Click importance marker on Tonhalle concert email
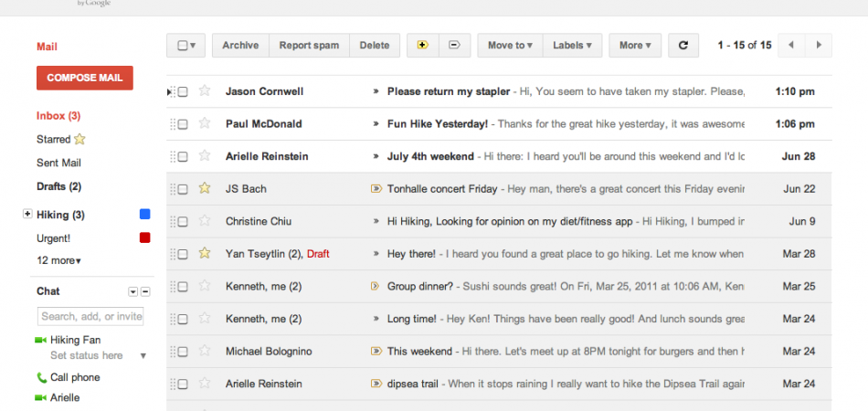The width and height of the screenshot is (868, 411). click(376, 189)
